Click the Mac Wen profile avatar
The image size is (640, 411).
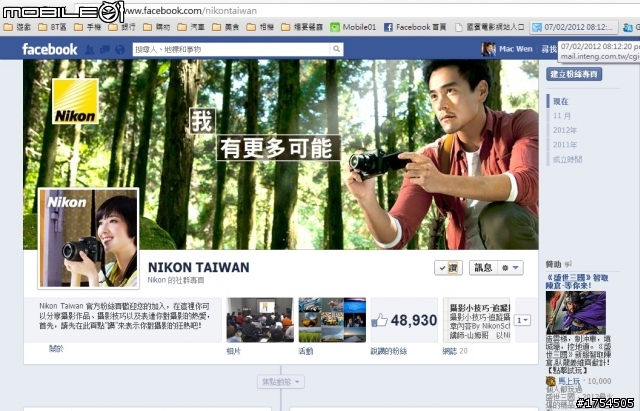[x=489, y=49]
